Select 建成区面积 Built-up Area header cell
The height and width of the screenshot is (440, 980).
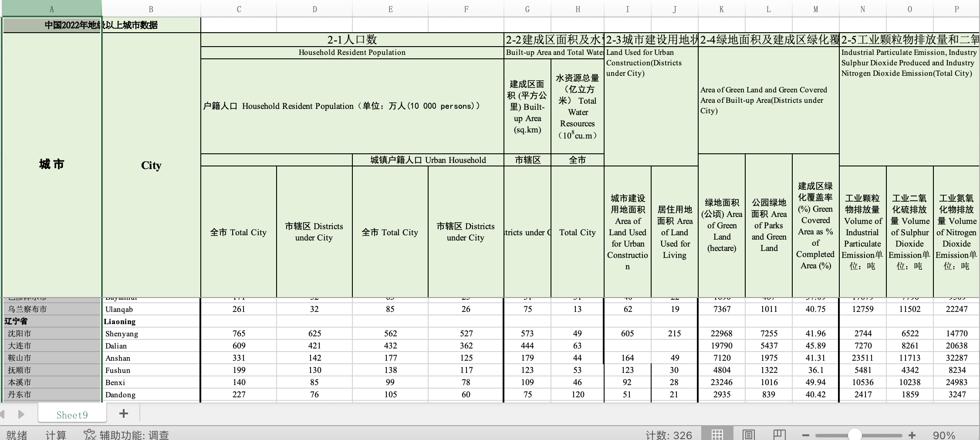tap(527, 106)
